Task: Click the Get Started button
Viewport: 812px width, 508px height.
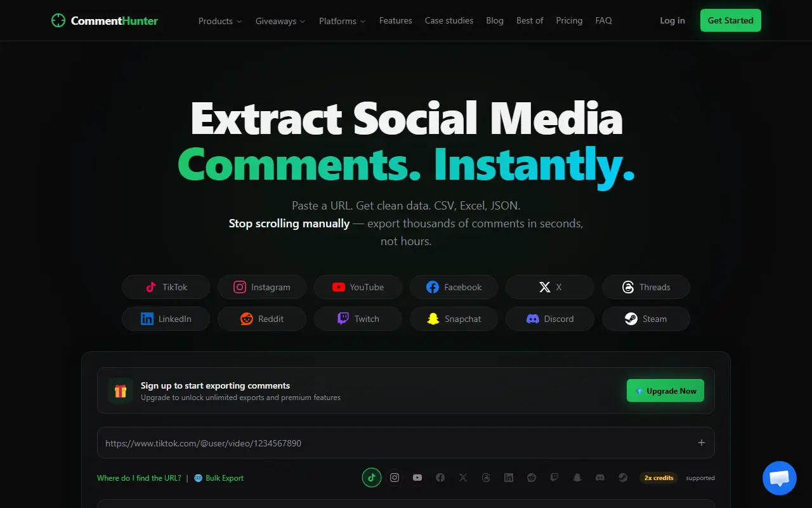Action: (731, 20)
